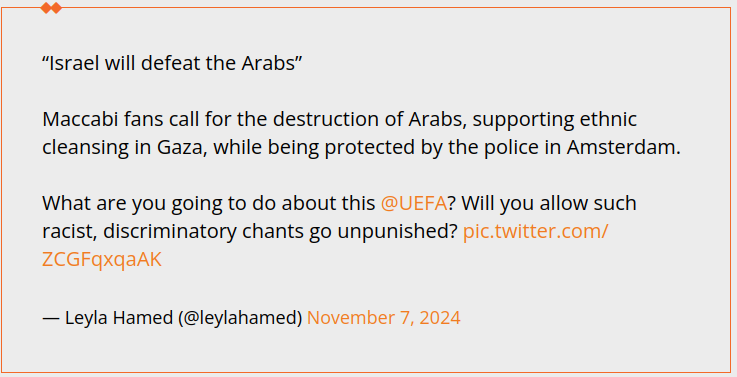Click the author name Leyla Hamed

coord(119,318)
